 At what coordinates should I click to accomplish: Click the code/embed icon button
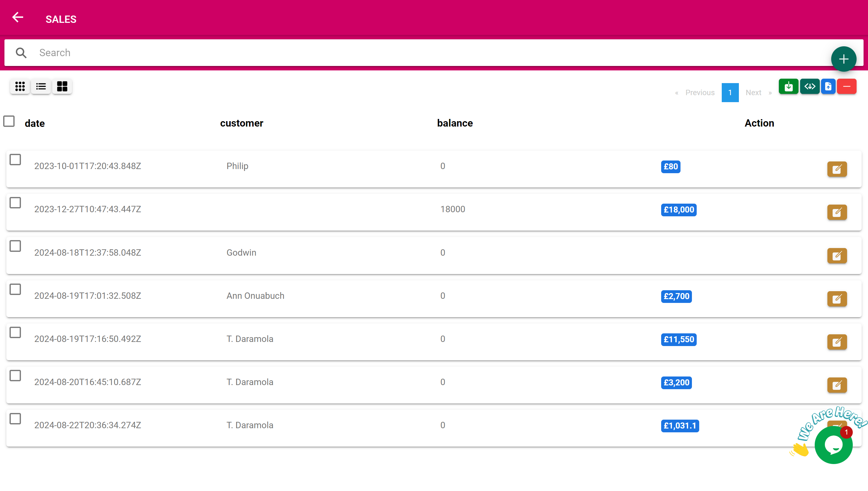[809, 86]
